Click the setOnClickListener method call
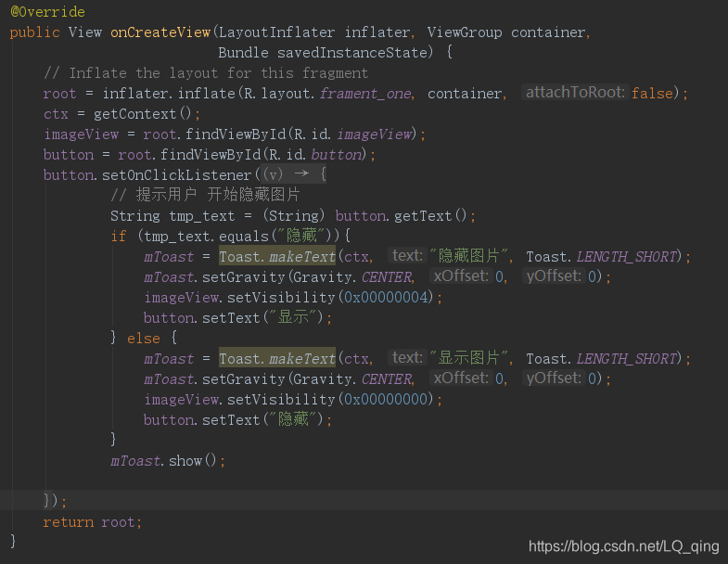 [x=176, y=175]
